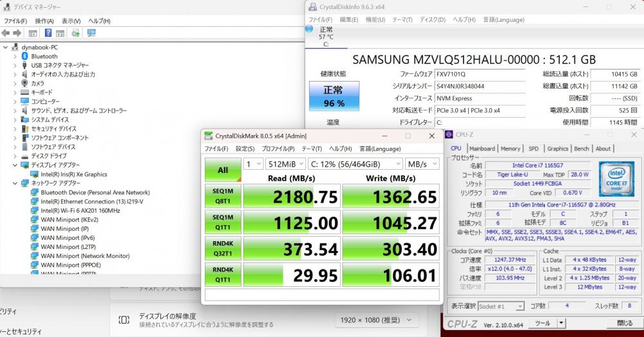Collapse the ネットワーク アダプター category
This screenshot has height=337, width=644.
pyautogui.click(x=15, y=183)
